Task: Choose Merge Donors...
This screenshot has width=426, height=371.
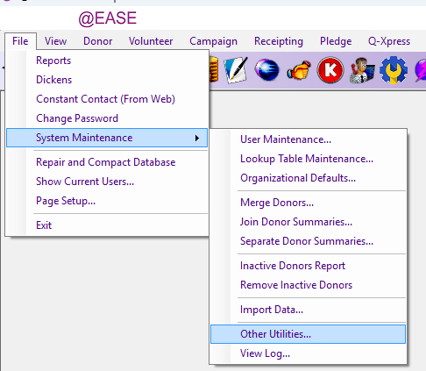Action: tap(308, 202)
